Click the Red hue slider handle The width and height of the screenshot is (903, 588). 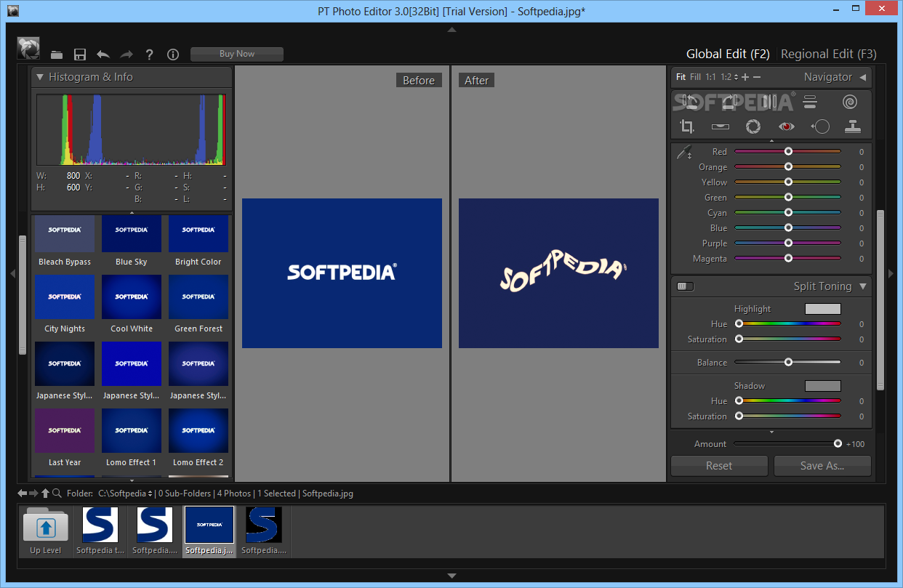tap(788, 151)
